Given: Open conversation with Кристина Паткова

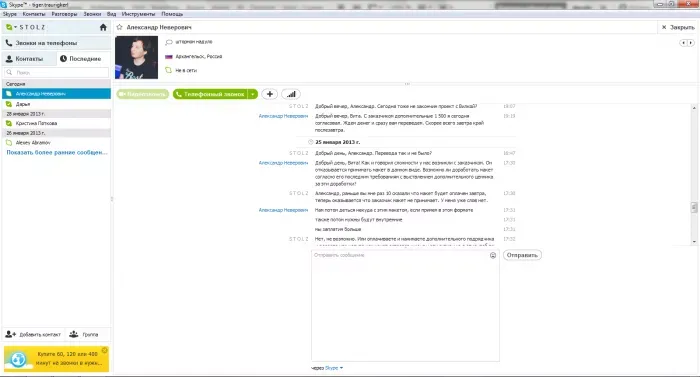Looking at the screenshot, I should coord(56,123).
